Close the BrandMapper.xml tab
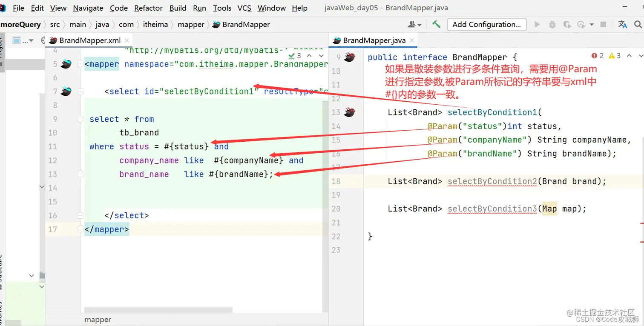This screenshot has width=644, height=326. coord(127,40)
